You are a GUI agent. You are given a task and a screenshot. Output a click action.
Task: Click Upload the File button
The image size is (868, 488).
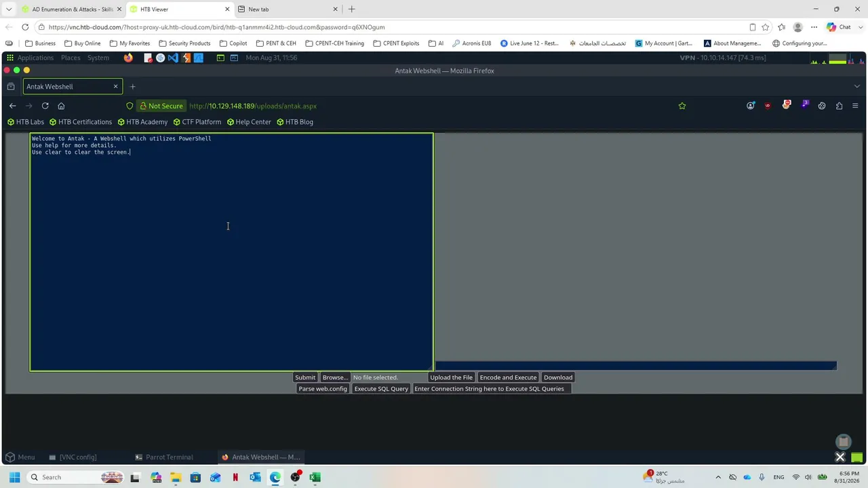point(451,378)
